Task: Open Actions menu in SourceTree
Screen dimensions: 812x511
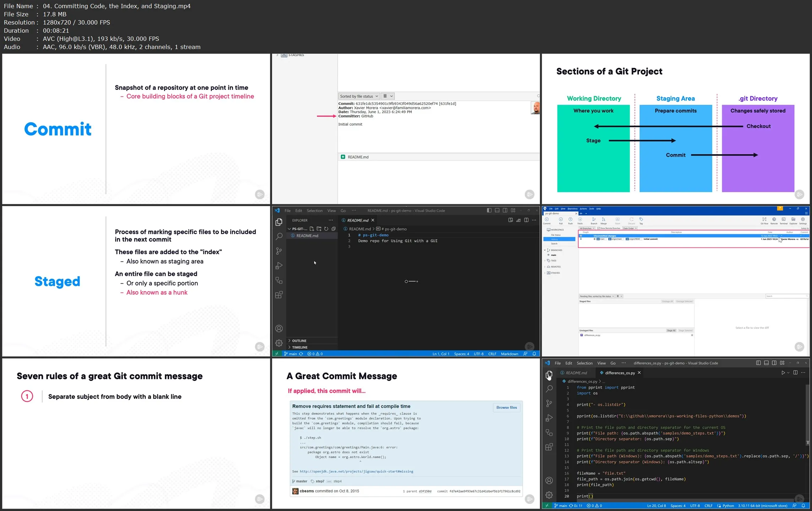Action: pyautogui.click(x=583, y=209)
